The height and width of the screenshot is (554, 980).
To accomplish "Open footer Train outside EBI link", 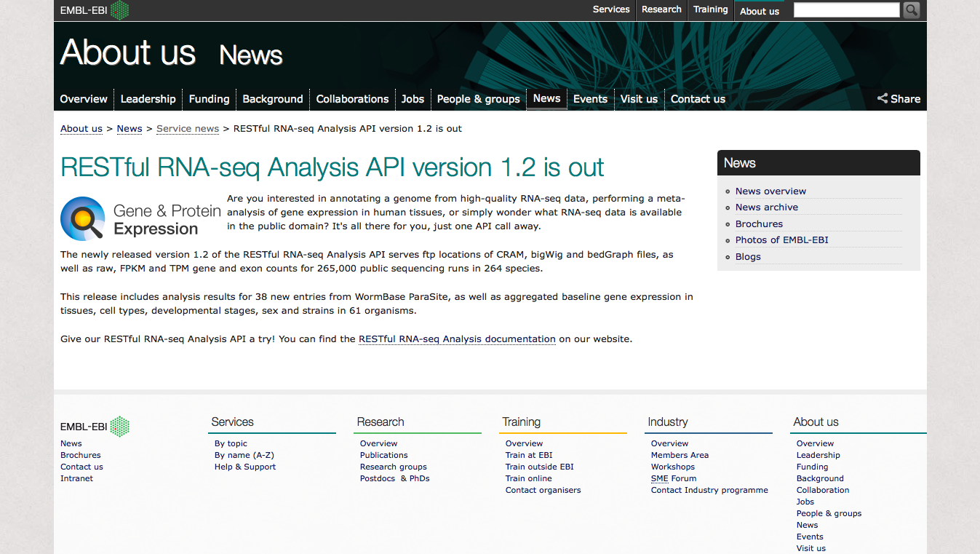I will click(540, 467).
